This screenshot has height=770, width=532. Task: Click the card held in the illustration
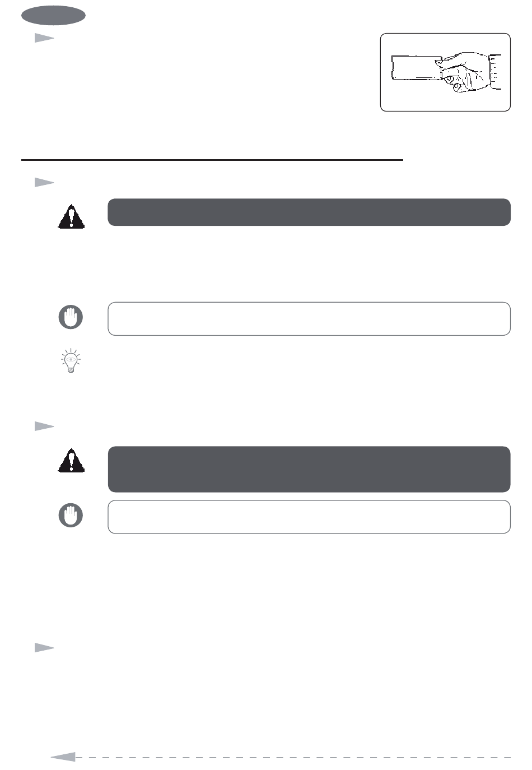pos(416,67)
